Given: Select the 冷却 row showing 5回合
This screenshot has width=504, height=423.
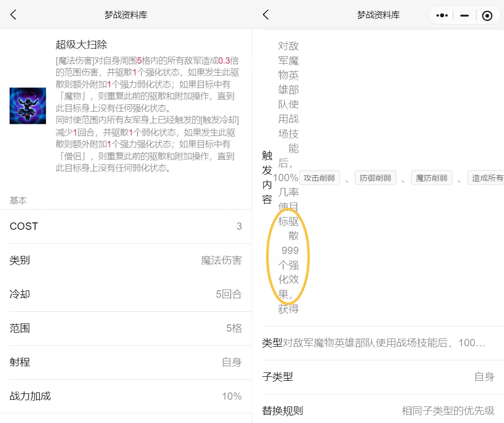Looking at the screenshot, I should 126,294.
